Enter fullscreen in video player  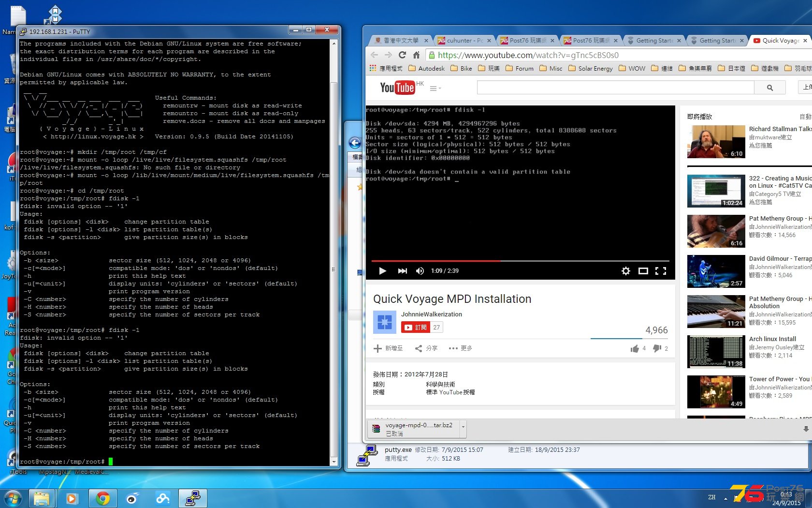[x=660, y=271]
